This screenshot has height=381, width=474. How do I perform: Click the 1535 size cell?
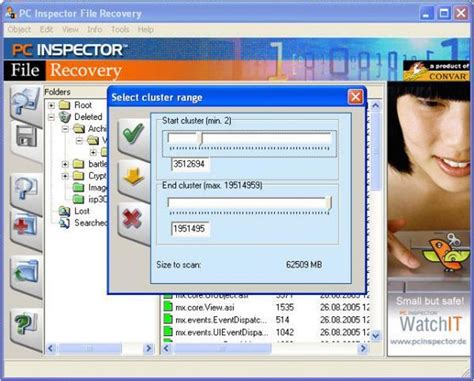pos(285,307)
